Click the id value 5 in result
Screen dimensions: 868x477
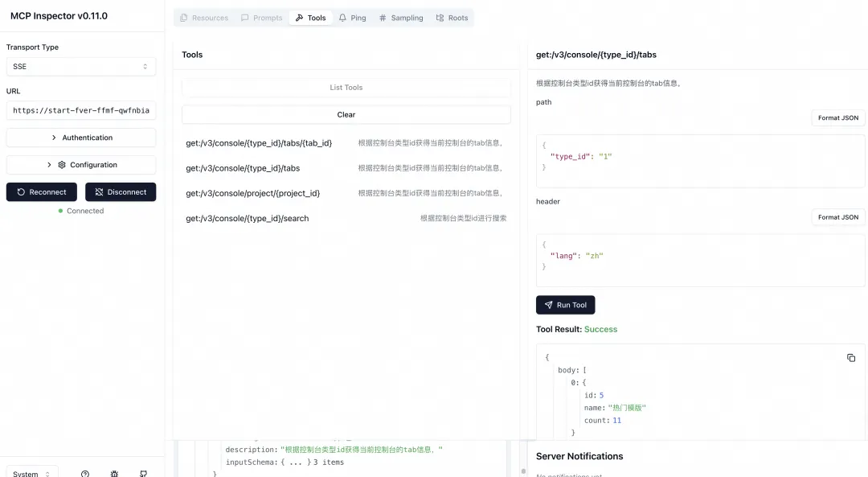[x=601, y=396]
